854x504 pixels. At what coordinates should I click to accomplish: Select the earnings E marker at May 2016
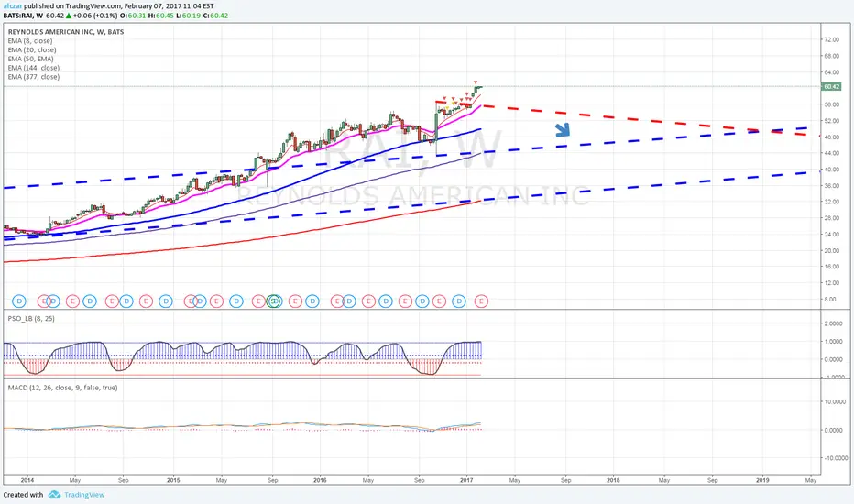coord(368,301)
